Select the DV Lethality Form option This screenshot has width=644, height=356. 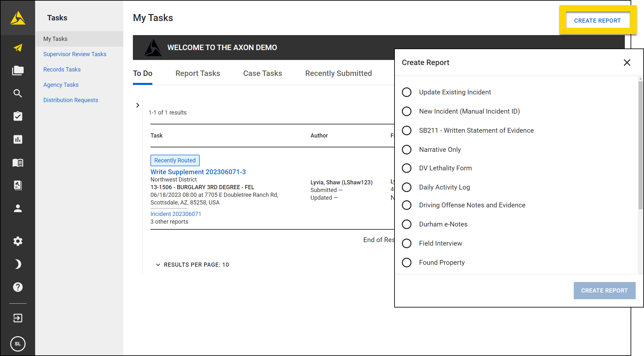(406, 168)
